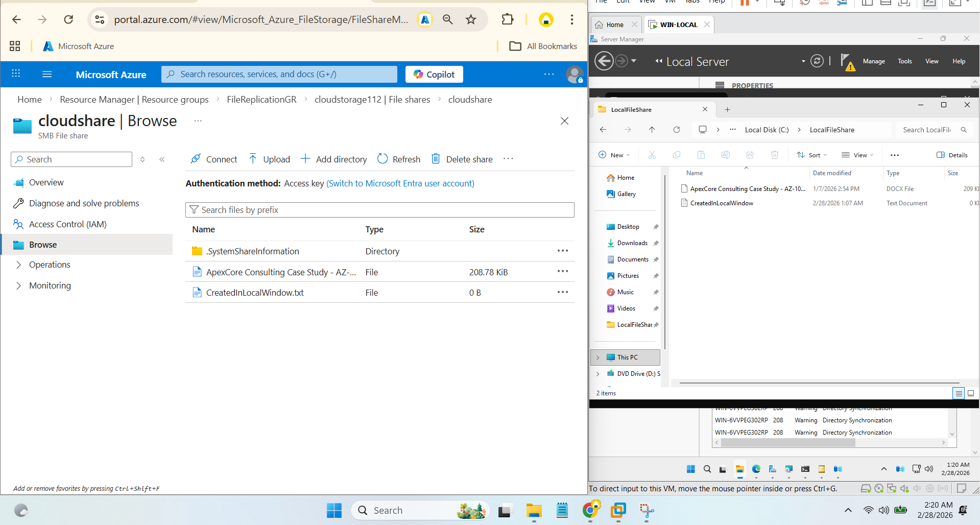
Task: Open the browser extensions puzzle icon
Action: click(x=507, y=19)
